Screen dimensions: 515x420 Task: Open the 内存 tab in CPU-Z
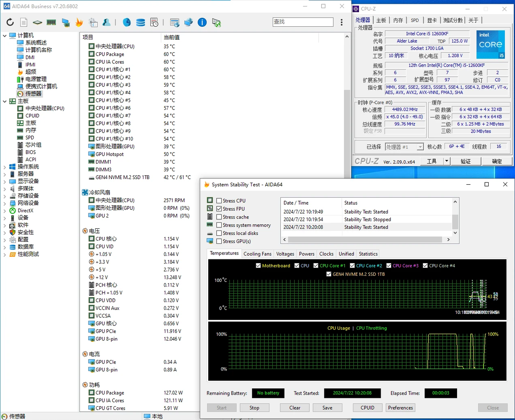[398, 20]
